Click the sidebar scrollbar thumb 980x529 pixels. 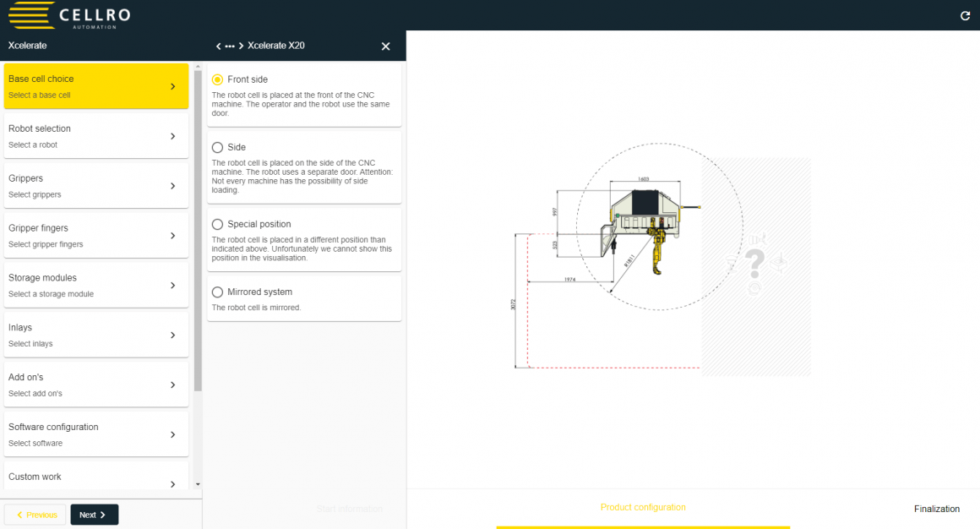pyautogui.click(x=199, y=231)
